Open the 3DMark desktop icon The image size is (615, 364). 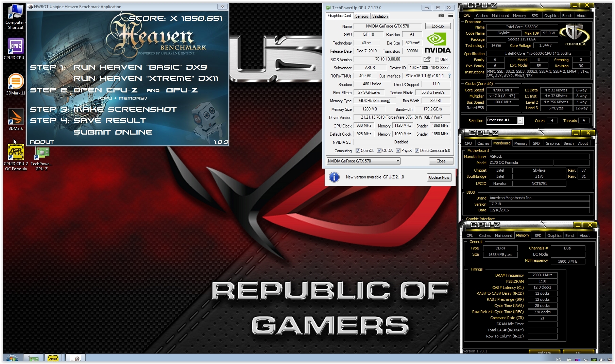click(x=16, y=120)
